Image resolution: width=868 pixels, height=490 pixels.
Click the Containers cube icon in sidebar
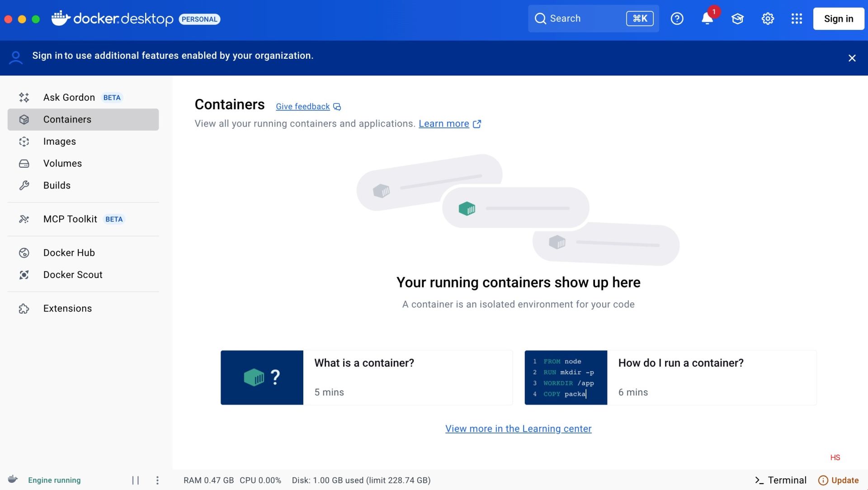click(24, 119)
